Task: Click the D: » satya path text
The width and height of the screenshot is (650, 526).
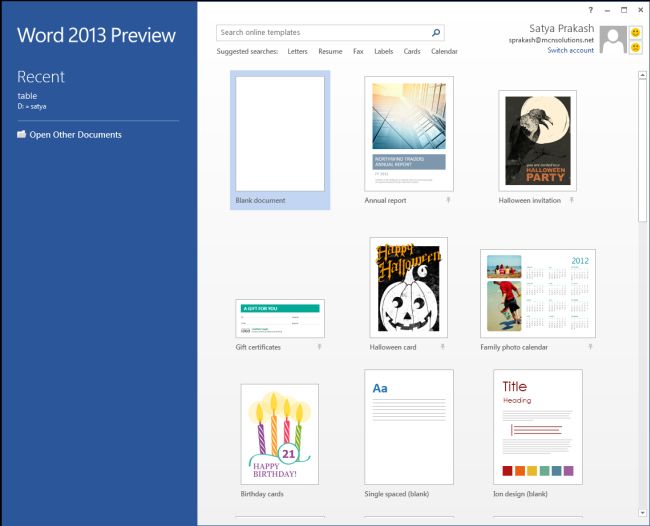Action: pyautogui.click(x=32, y=107)
